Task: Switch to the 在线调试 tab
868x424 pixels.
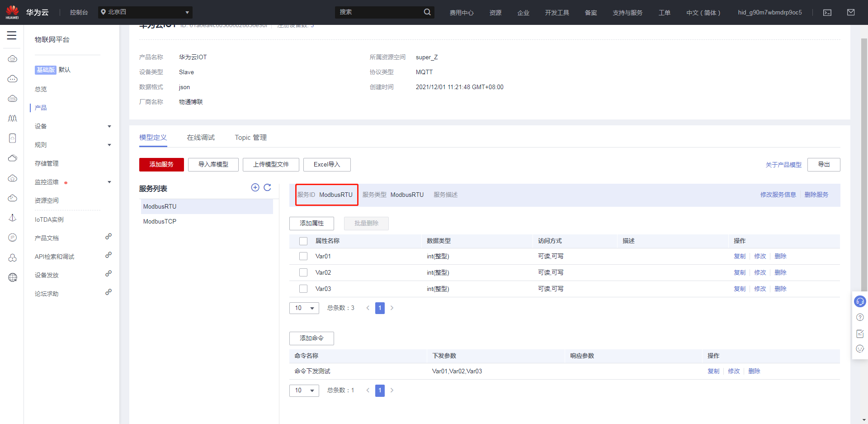Action: pyautogui.click(x=201, y=138)
